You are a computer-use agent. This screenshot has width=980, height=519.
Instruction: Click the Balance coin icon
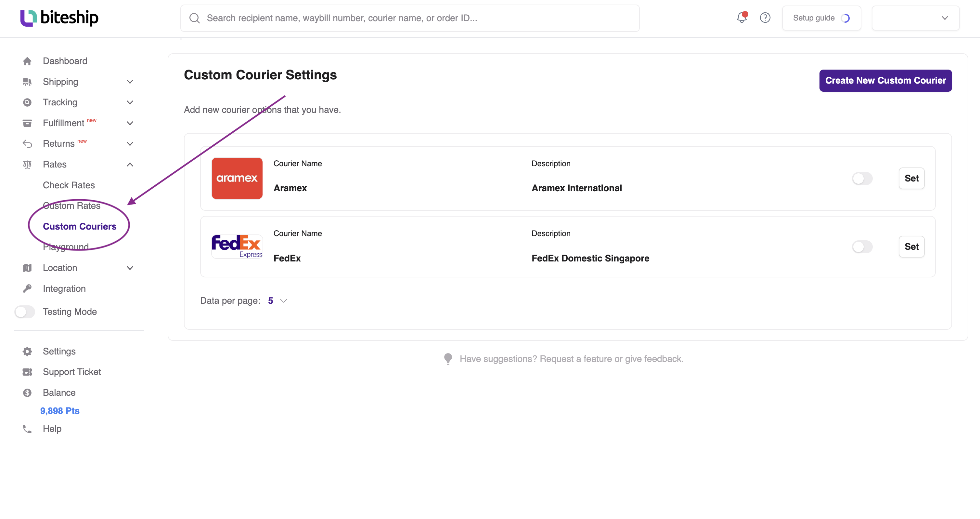point(27,393)
